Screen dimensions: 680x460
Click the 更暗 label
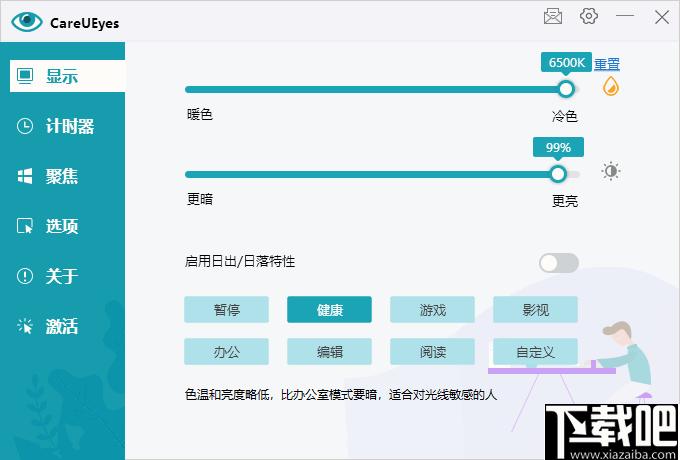200,199
